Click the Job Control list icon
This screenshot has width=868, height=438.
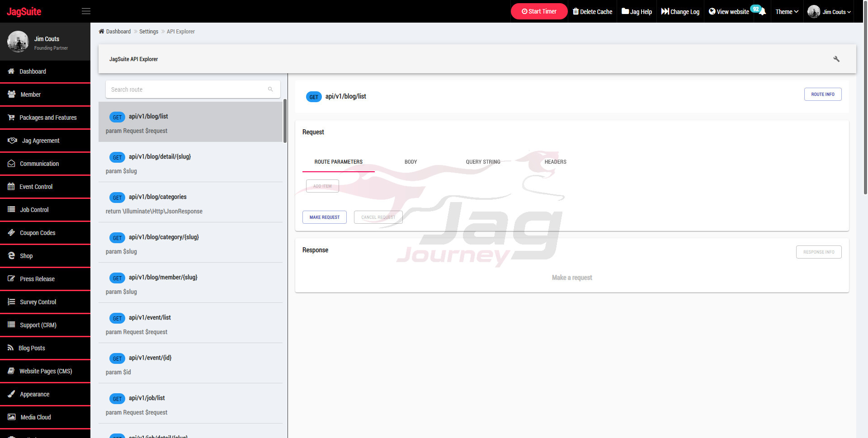point(11,209)
